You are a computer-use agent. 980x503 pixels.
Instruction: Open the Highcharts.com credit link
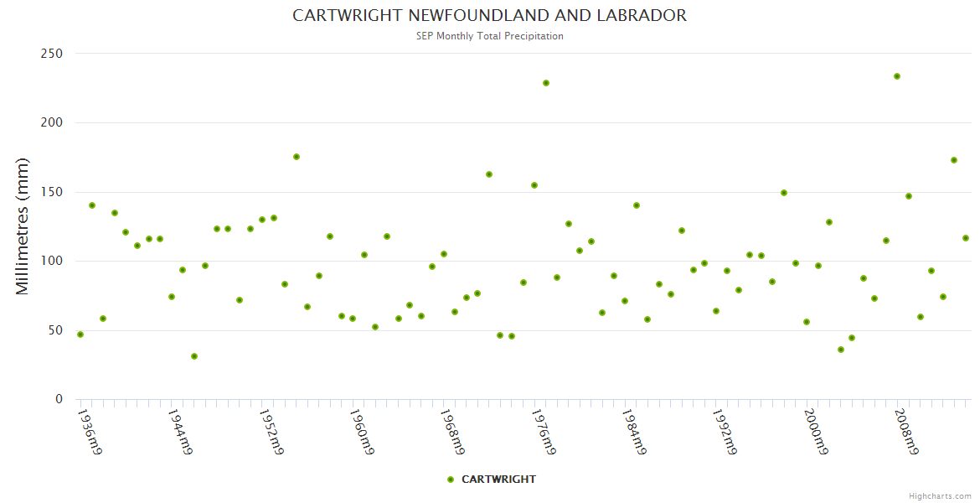pyautogui.click(x=940, y=495)
